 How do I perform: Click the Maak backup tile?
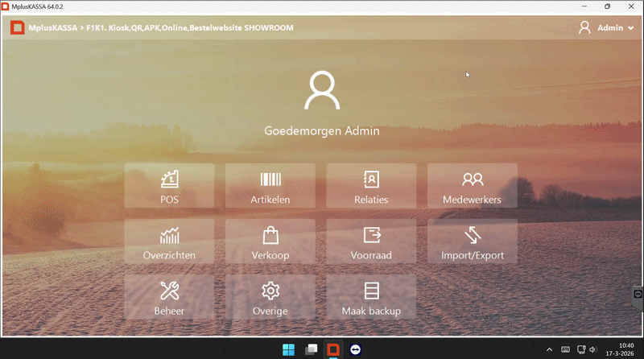coord(371,297)
